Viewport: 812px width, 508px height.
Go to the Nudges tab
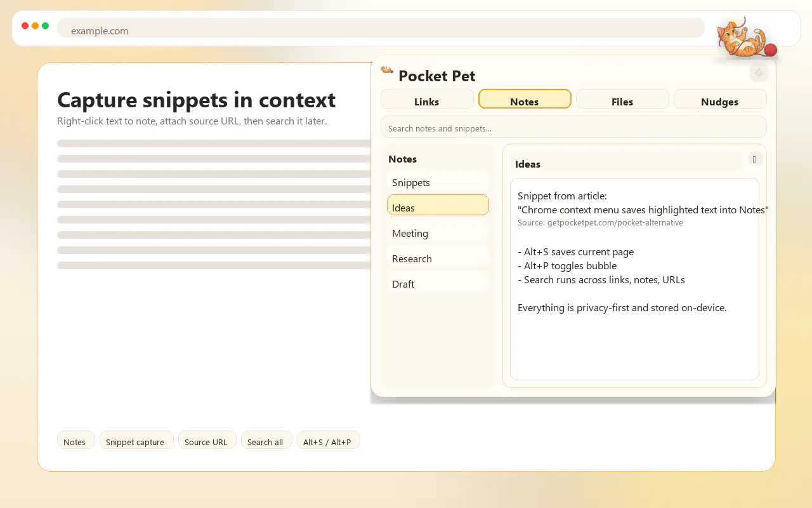720,99
